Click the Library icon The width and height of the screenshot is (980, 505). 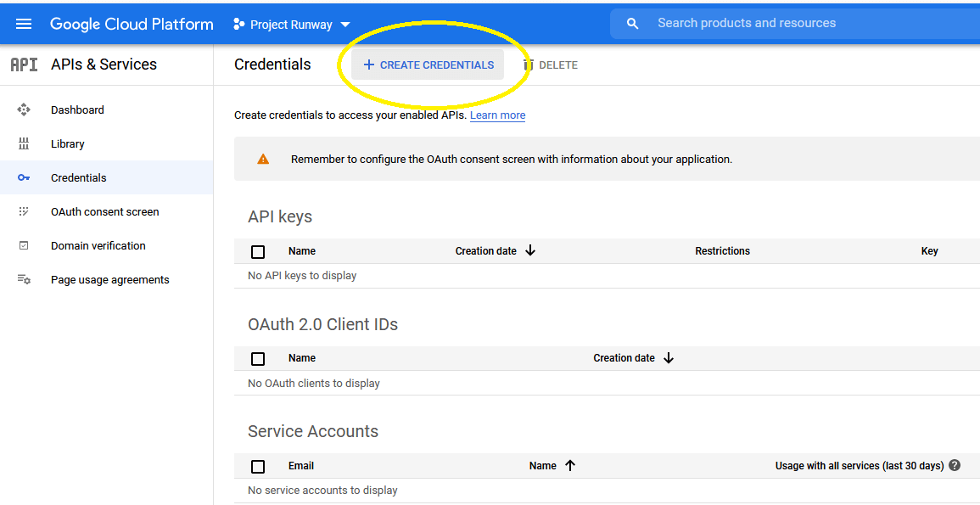click(24, 143)
